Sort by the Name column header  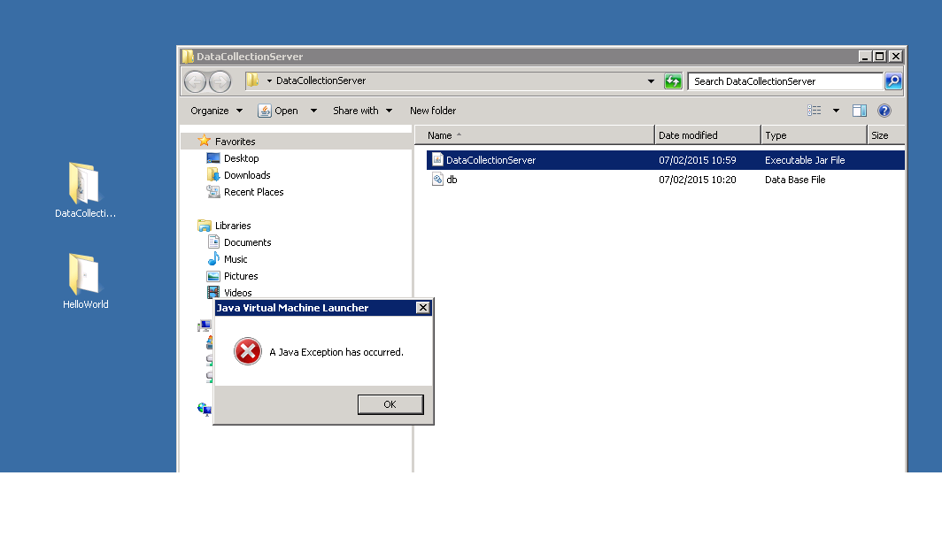534,135
